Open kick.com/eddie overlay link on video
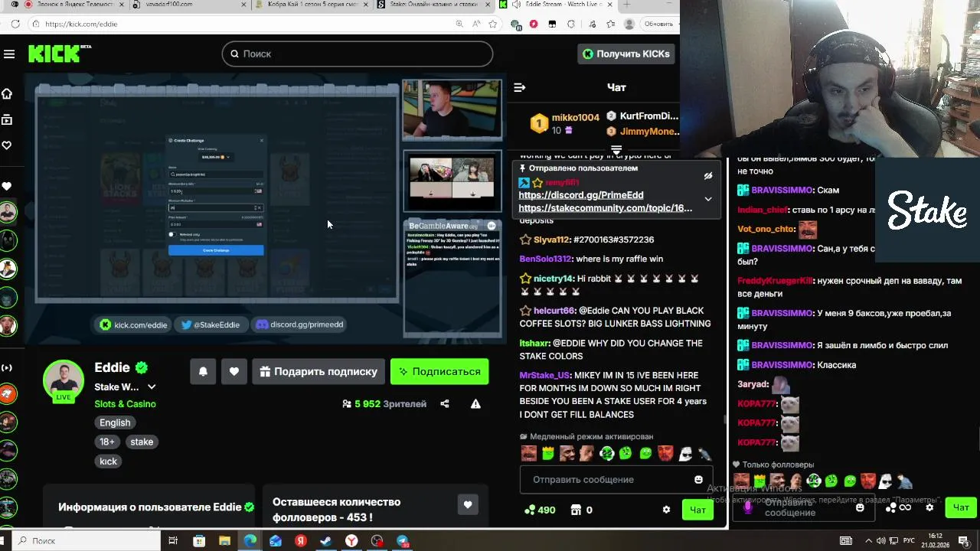The width and height of the screenshot is (980, 551). click(133, 324)
